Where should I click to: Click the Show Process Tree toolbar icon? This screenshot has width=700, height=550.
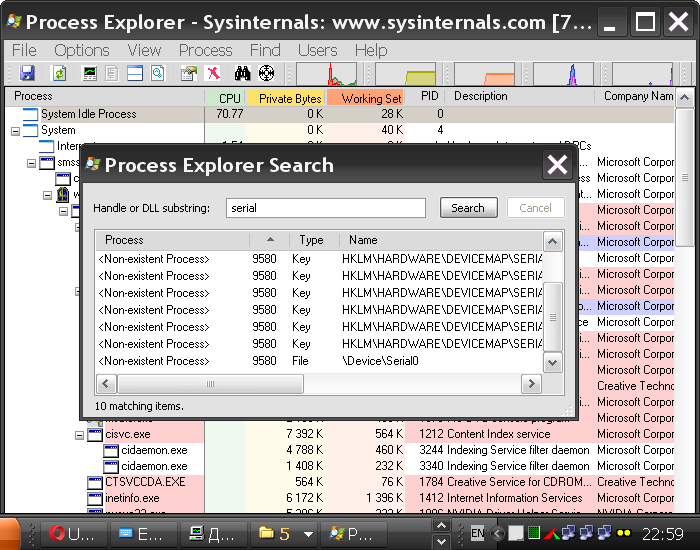click(112, 73)
